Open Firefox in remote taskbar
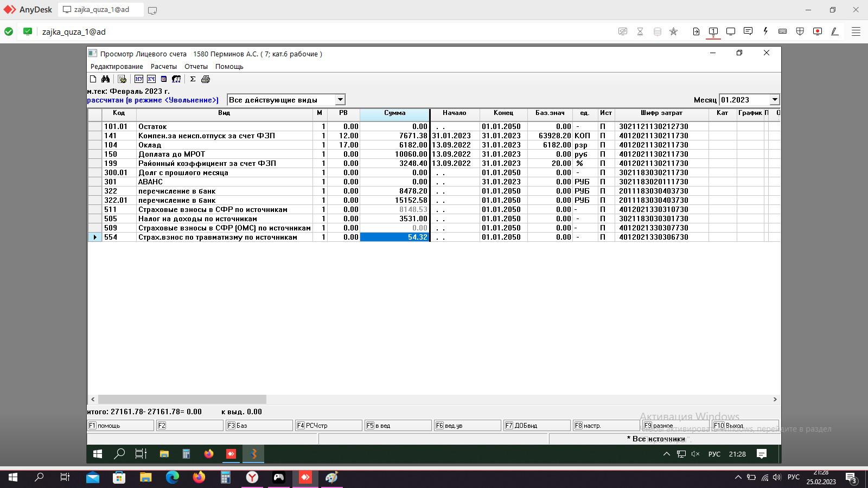 [209, 454]
